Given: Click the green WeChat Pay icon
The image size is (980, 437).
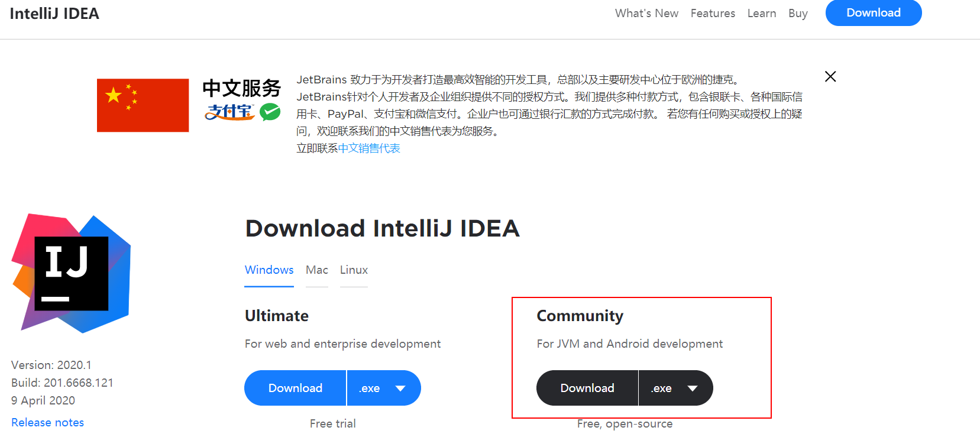Looking at the screenshot, I should coord(270,112).
